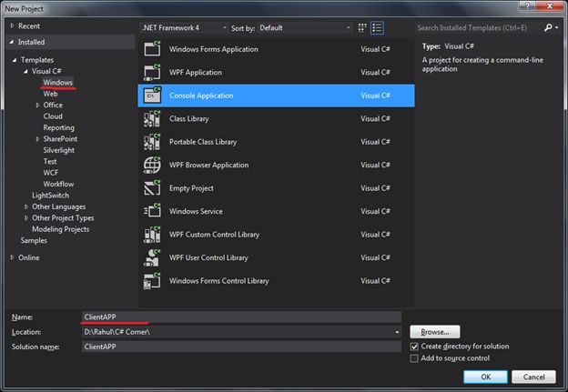Select the Reporting category
Image resolution: width=568 pixels, height=392 pixels.
click(x=58, y=127)
